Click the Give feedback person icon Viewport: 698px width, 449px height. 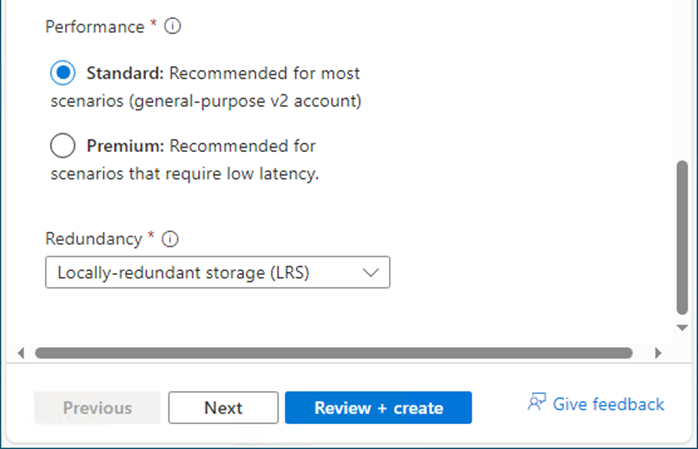pos(536,402)
